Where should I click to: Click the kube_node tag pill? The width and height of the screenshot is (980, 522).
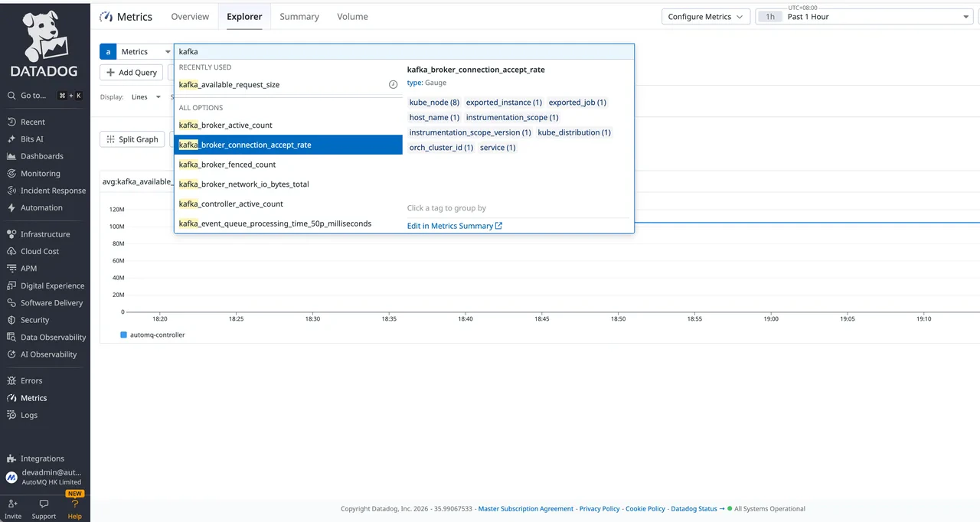click(x=433, y=102)
